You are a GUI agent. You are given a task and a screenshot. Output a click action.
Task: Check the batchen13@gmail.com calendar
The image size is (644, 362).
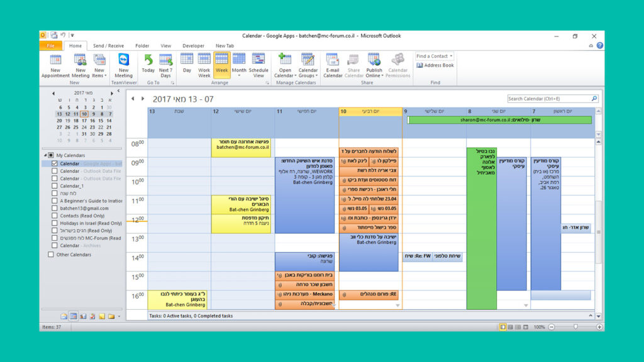(55, 208)
